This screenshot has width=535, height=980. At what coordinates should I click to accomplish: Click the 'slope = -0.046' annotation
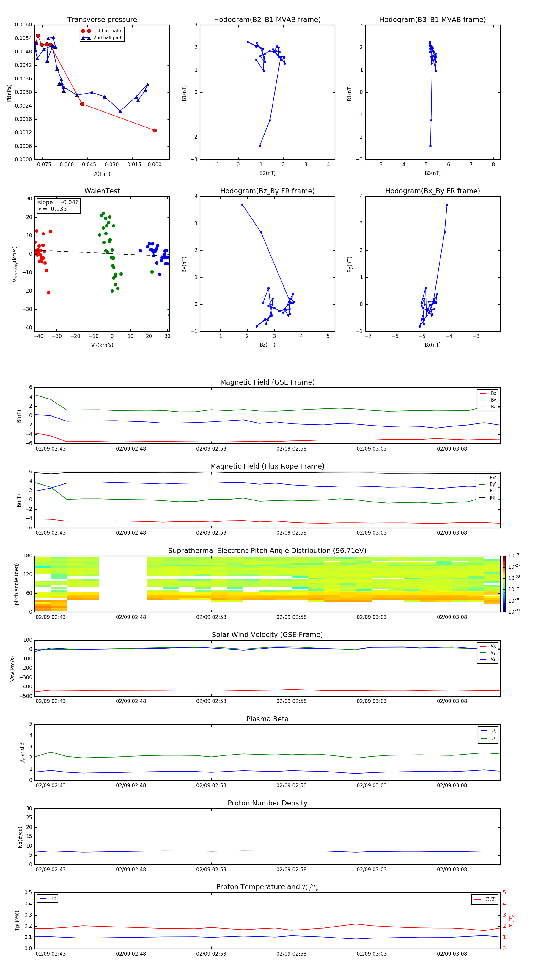[58, 203]
